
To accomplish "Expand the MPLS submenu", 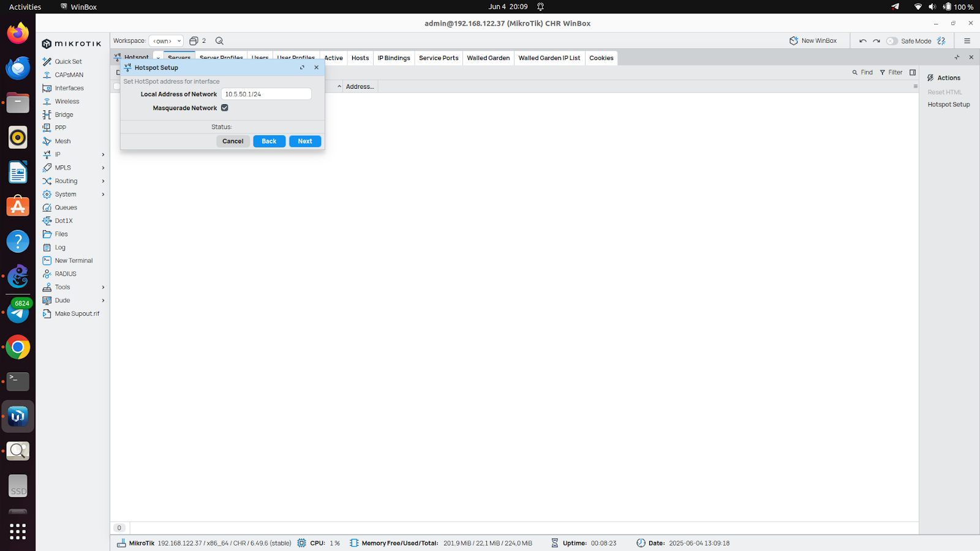I will (103, 168).
